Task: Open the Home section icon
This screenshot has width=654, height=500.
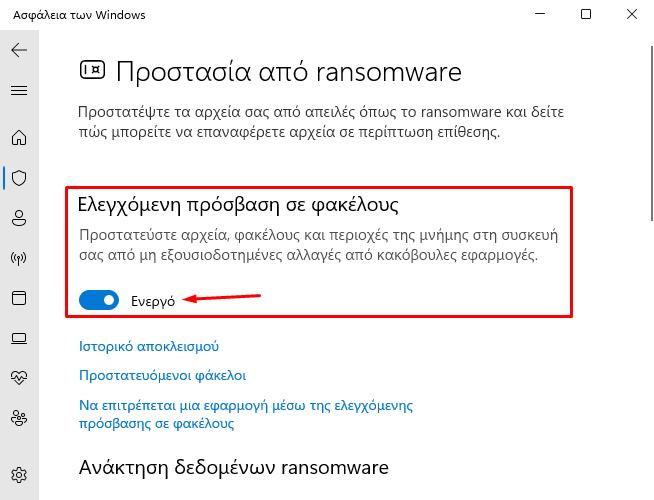Action: pyautogui.click(x=19, y=138)
